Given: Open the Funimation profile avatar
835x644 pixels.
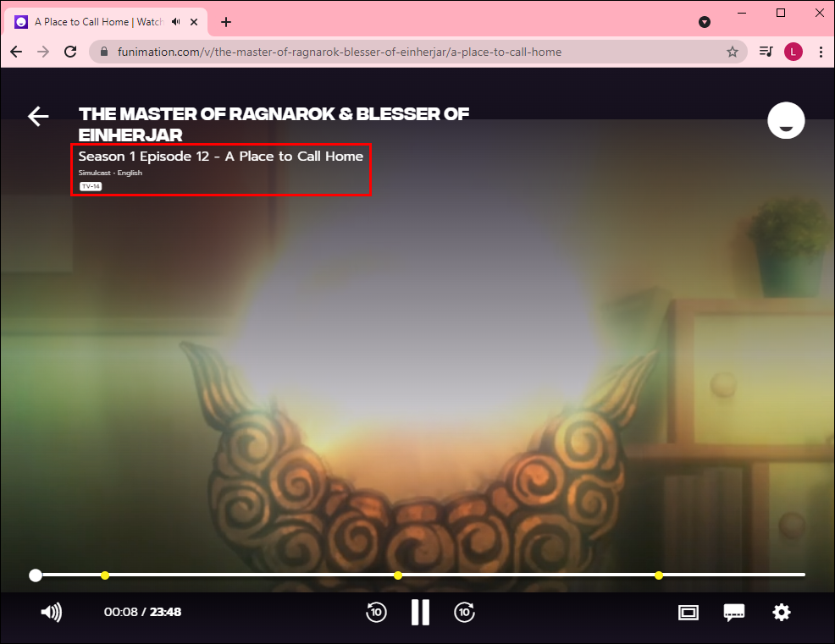Looking at the screenshot, I should [x=786, y=120].
